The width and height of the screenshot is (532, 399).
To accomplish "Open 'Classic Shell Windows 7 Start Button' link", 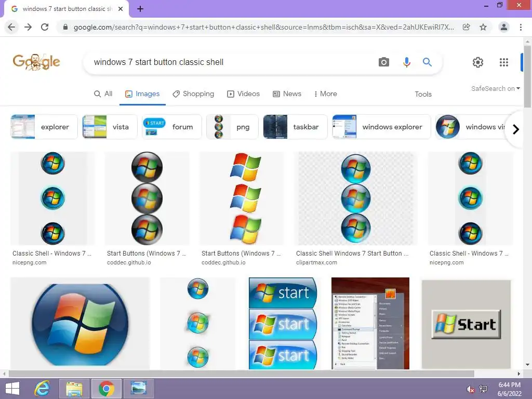I will coord(352,254).
